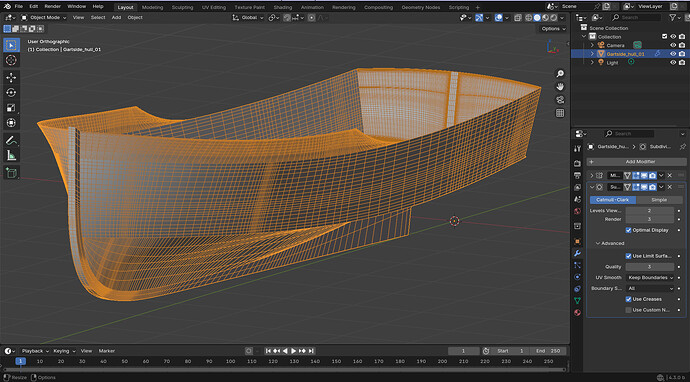Hide Light in viewport with eye icon
Screen dimensions: 690x382
pos(673,62)
